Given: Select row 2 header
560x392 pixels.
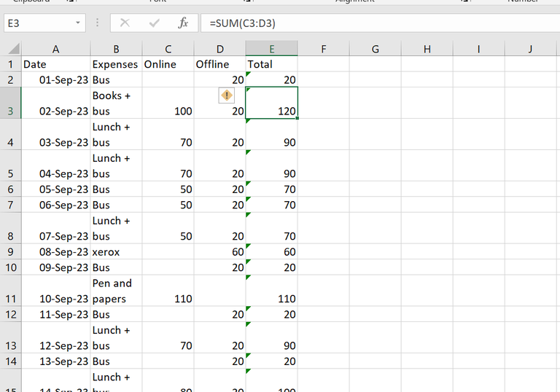Looking at the screenshot, I should 10,79.
